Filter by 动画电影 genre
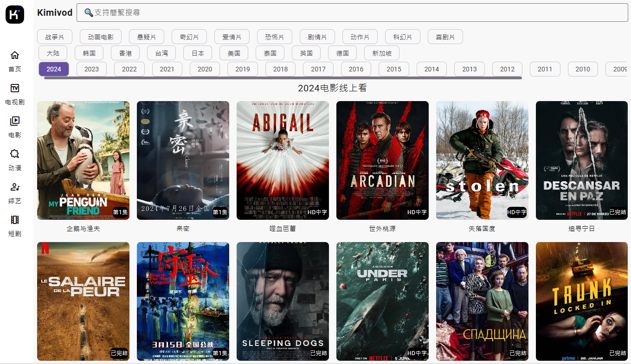This screenshot has width=631, height=364. (101, 37)
